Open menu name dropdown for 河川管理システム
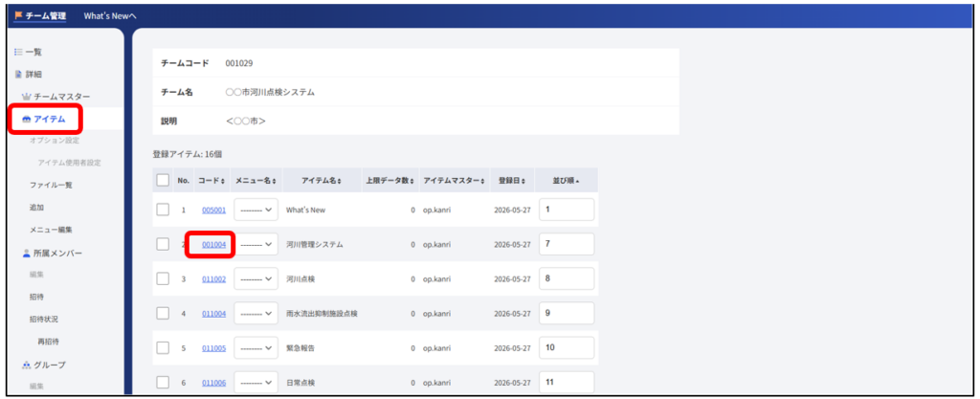980x399 pixels. 256,244
